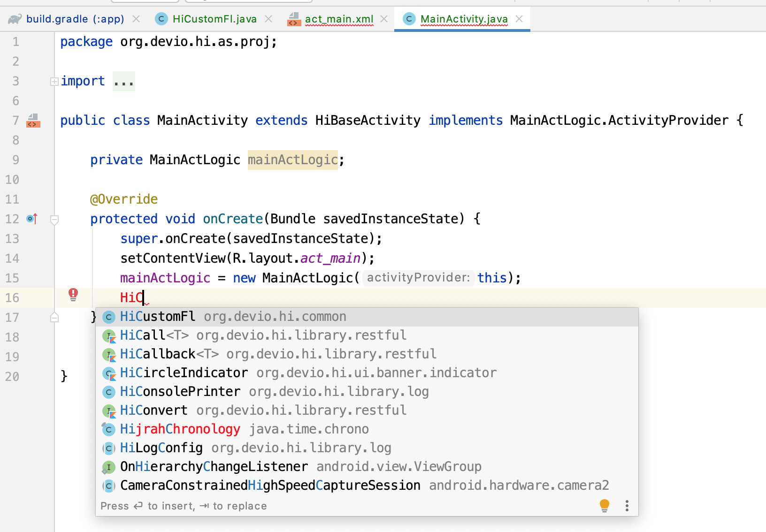Screen dimensions: 766x532
Task: Collapse the onCreate method fold marker on line 12
Action: [x=54, y=220]
